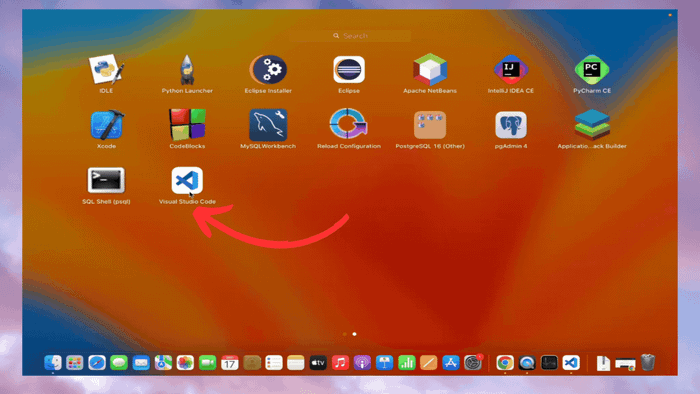Open the CodeBlocks app
Screen dimensions: 700x394
pyautogui.click(x=187, y=124)
